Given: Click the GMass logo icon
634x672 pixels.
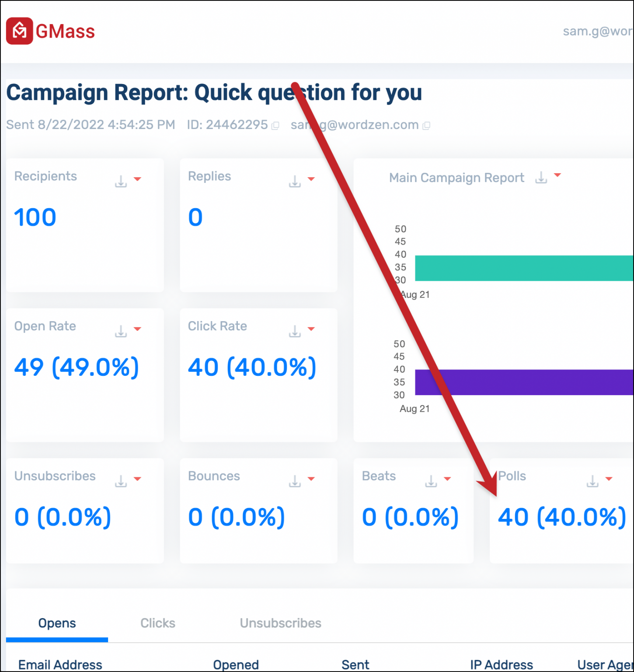Looking at the screenshot, I should tap(19, 31).
